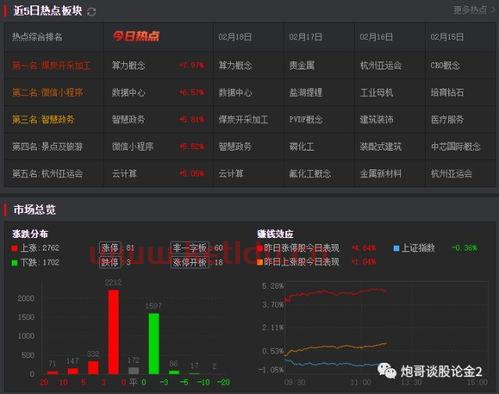Click 贵金属 under 02月17日
The image size is (499, 394).
(302, 65)
